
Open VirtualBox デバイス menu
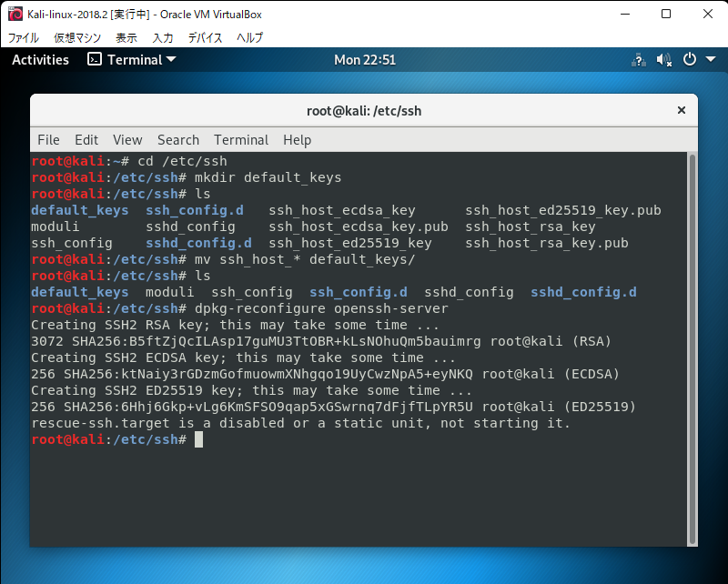205,37
